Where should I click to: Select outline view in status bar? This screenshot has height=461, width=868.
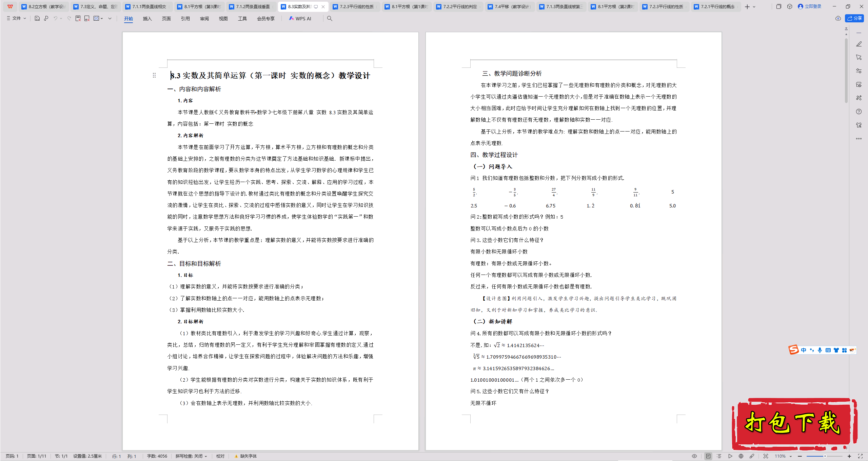[719, 456]
